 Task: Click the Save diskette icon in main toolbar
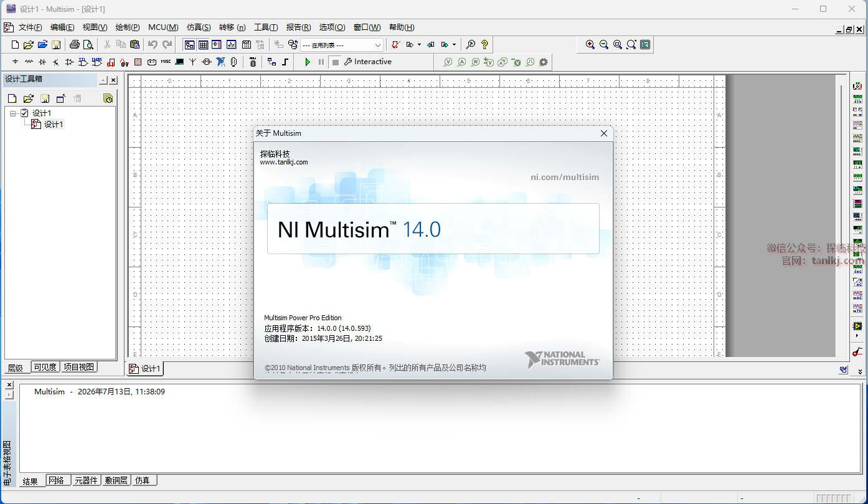click(56, 45)
